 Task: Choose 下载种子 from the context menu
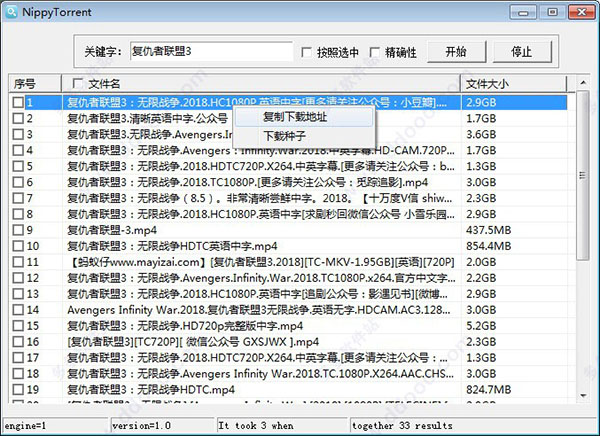tap(304, 136)
